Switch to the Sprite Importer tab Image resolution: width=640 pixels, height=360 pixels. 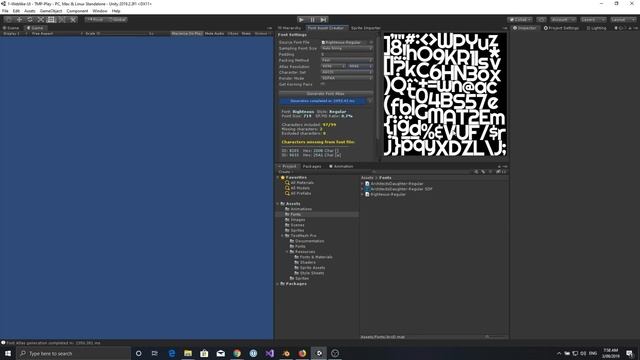click(365, 28)
